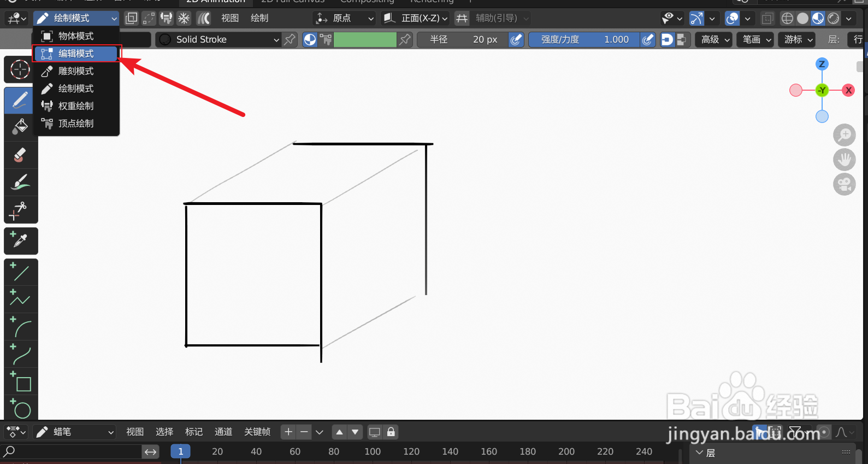Select the 3D Cursor tool
Image resolution: width=868 pixels, height=464 pixels.
click(x=20, y=70)
